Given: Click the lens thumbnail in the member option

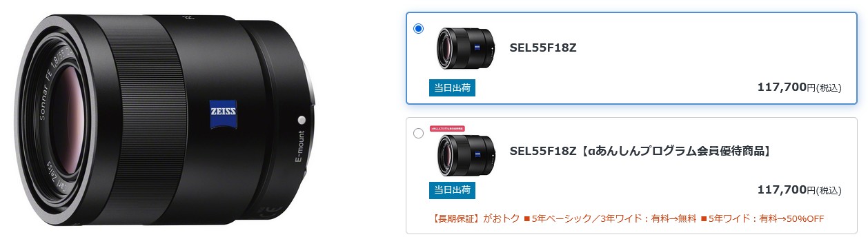Looking at the screenshot, I should tap(465, 156).
